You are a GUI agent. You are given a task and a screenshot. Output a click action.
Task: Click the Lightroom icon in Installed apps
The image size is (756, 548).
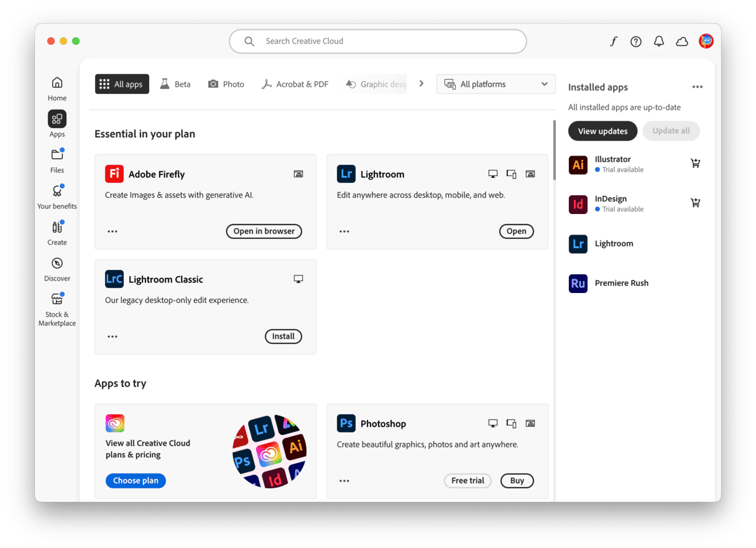578,244
